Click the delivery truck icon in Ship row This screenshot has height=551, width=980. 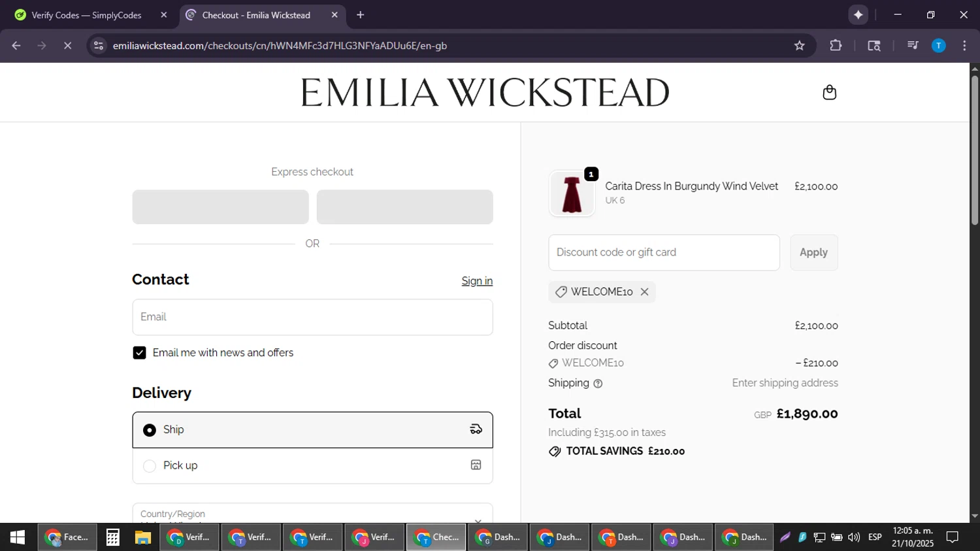click(476, 429)
